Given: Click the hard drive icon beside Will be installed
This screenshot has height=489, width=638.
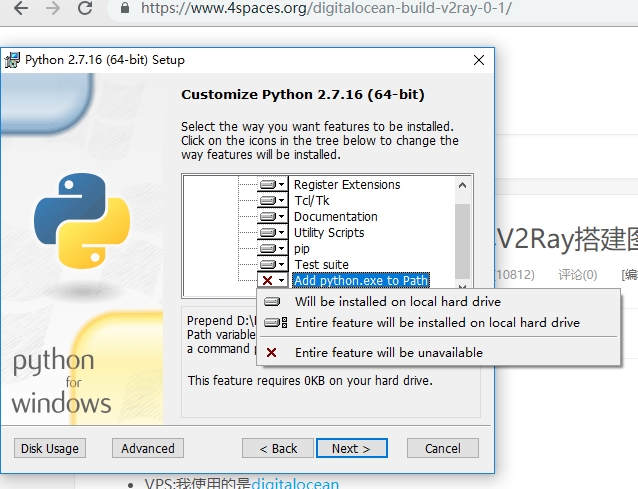Looking at the screenshot, I should point(272,301).
